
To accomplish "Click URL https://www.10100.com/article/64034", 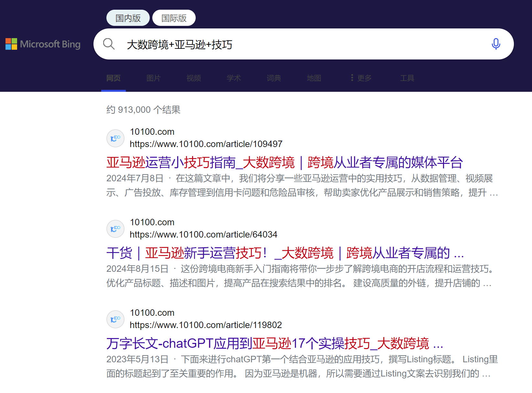I will tap(203, 234).
